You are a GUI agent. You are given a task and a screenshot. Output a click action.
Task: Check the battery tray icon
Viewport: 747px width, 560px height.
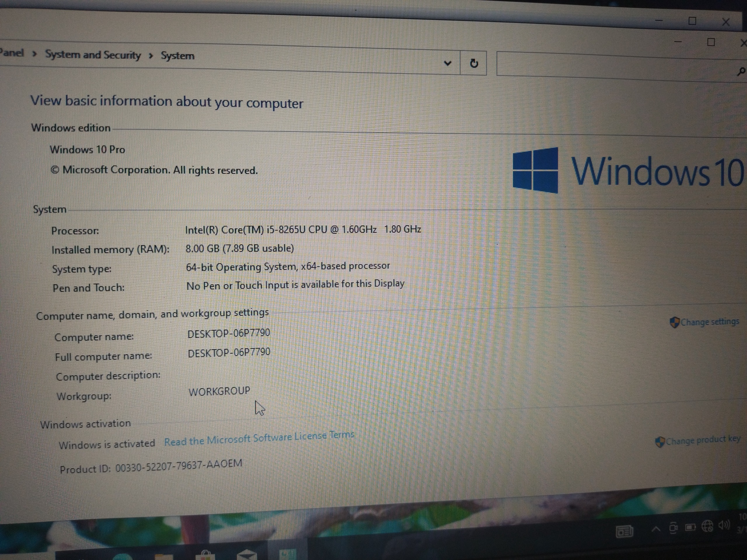pyautogui.click(x=690, y=527)
